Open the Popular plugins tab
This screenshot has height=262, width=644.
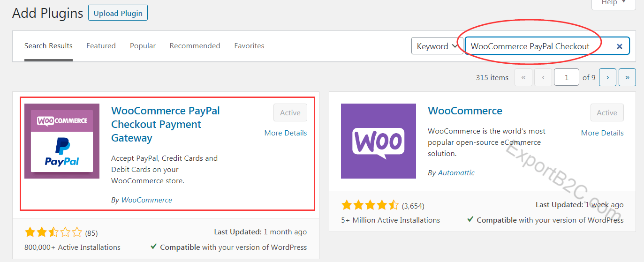[x=143, y=46]
